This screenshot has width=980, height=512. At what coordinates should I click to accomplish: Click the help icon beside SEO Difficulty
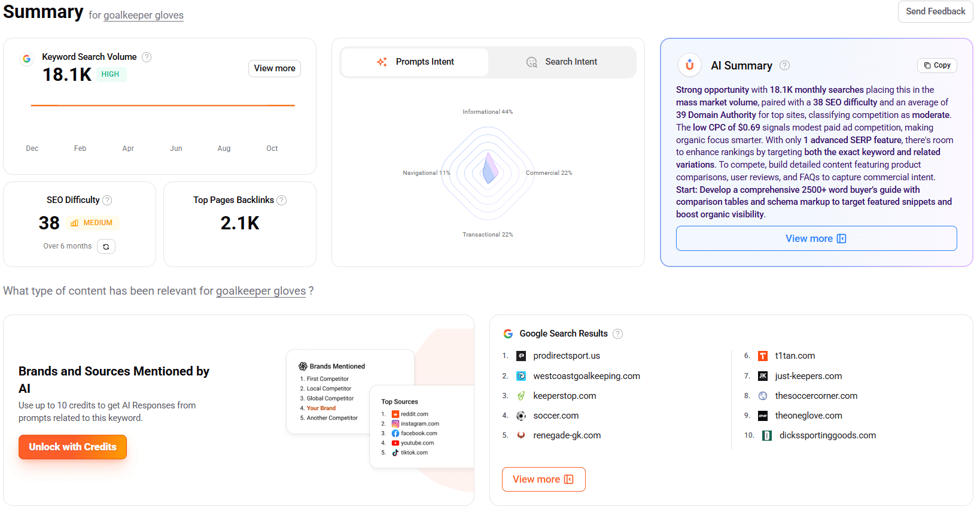[x=108, y=200]
